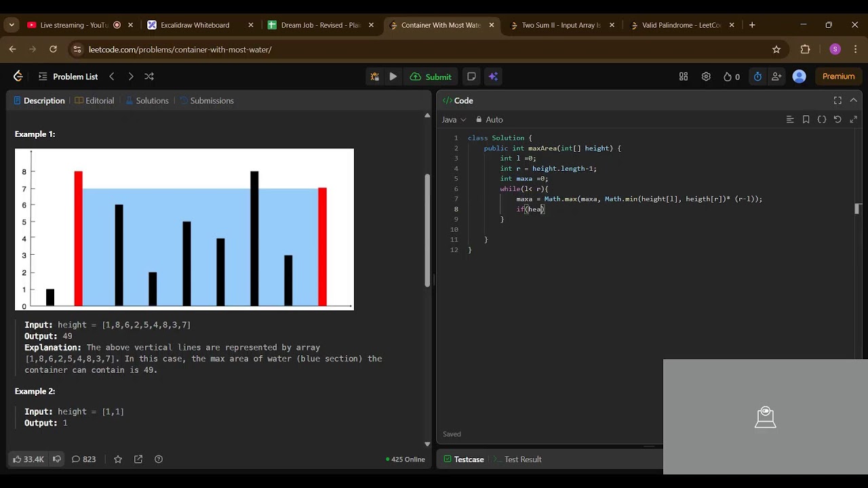This screenshot has height=488, width=868.
Task: Pick a random problem shuffle icon
Action: pyautogui.click(x=149, y=77)
